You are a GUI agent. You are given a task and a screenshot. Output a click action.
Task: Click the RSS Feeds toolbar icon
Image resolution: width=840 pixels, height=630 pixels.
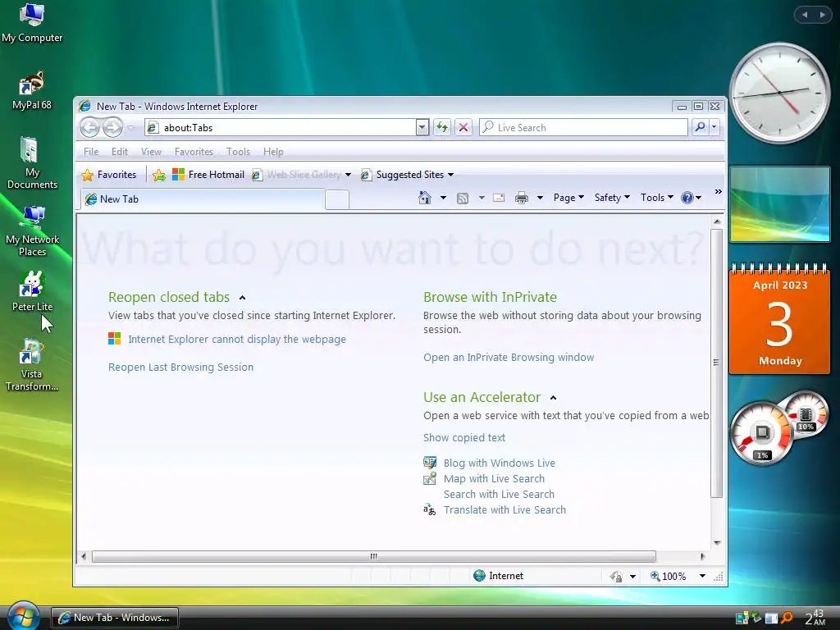463,199
